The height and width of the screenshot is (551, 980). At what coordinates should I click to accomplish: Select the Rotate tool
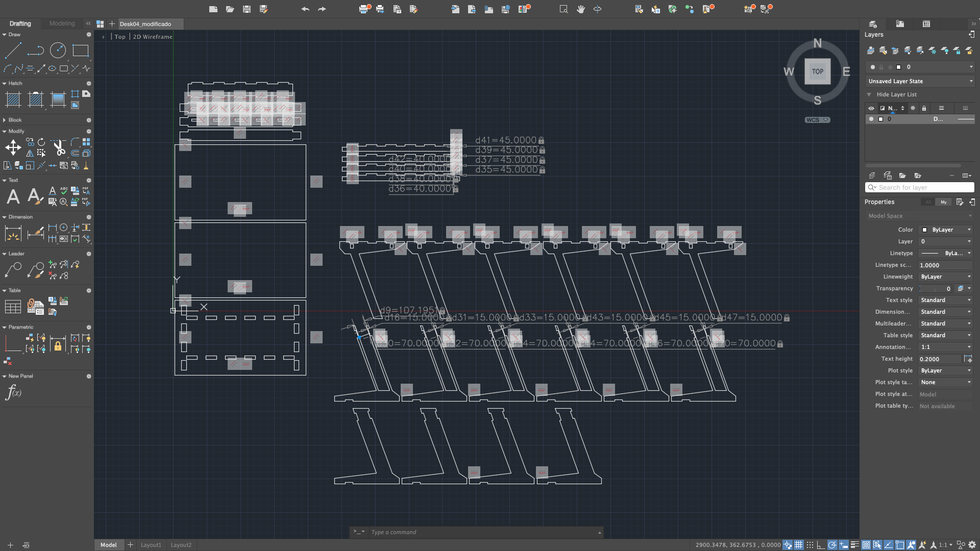pos(41,142)
